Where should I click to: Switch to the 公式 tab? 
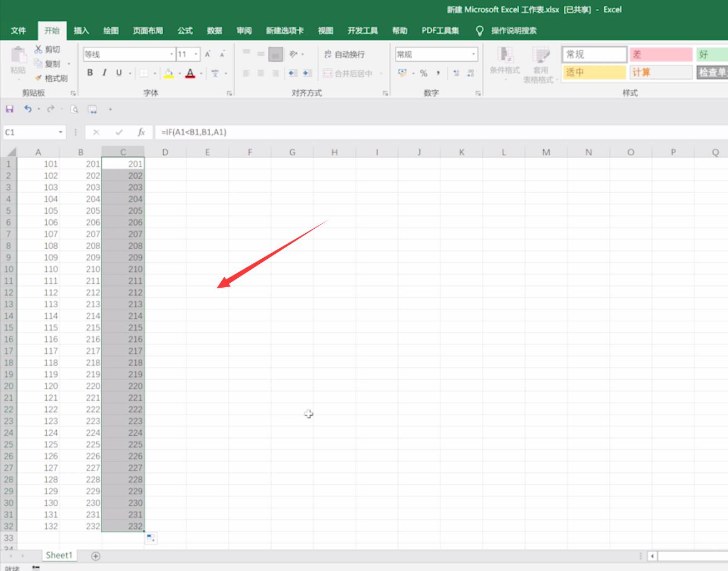tap(185, 31)
